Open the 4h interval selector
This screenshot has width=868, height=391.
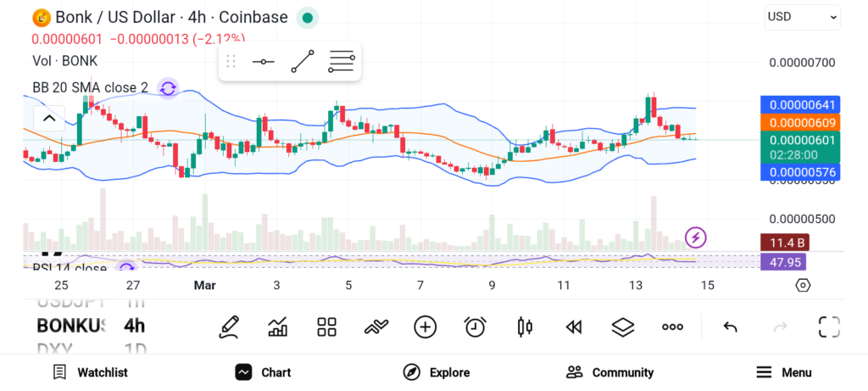134,326
